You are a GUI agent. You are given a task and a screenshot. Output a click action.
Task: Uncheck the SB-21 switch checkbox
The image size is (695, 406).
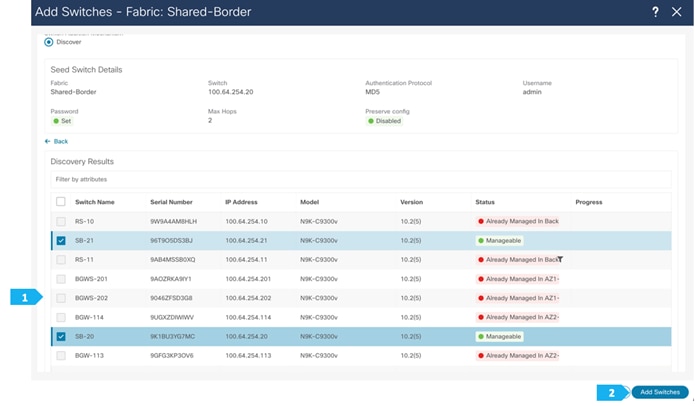tap(61, 241)
